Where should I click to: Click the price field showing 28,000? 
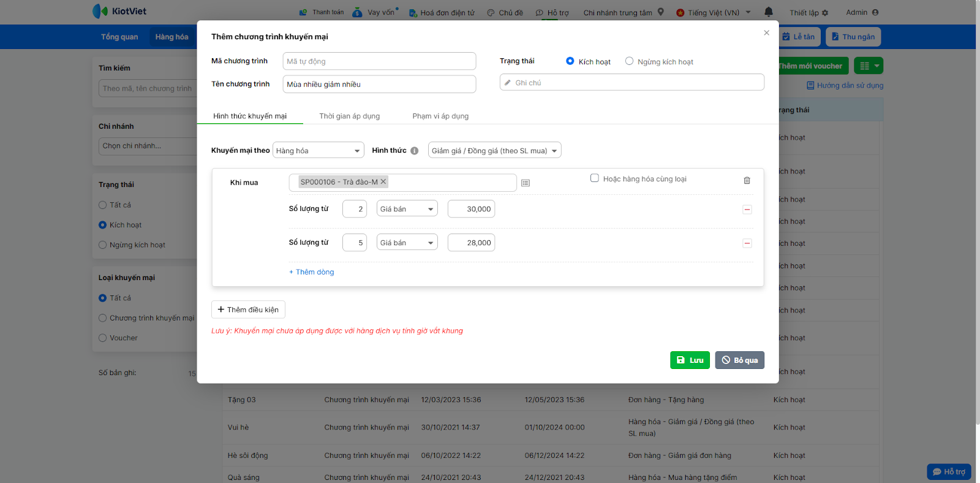[x=471, y=243]
